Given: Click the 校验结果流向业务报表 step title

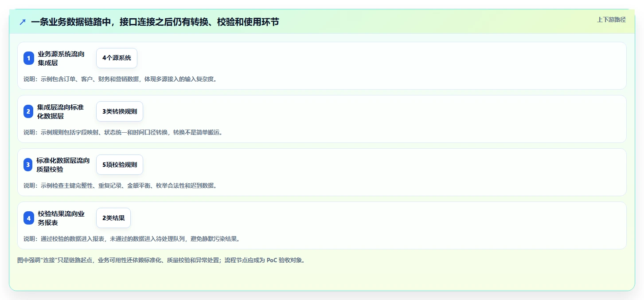Looking at the screenshot, I should tap(61, 218).
